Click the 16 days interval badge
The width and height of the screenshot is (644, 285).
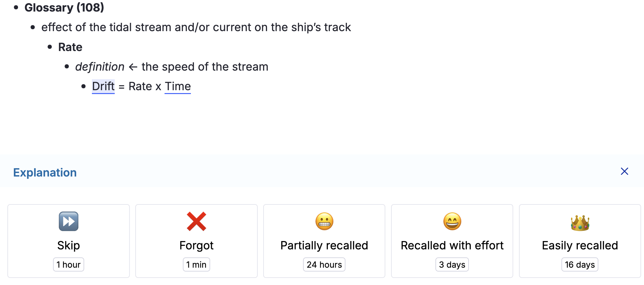click(x=580, y=264)
